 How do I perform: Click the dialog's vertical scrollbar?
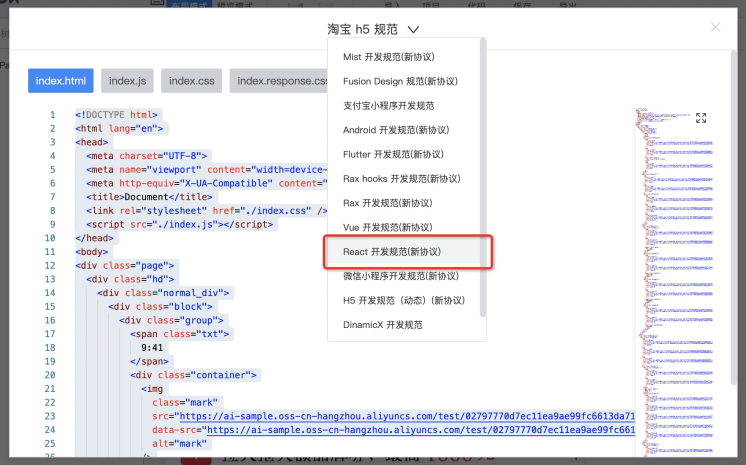tap(734, 217)
